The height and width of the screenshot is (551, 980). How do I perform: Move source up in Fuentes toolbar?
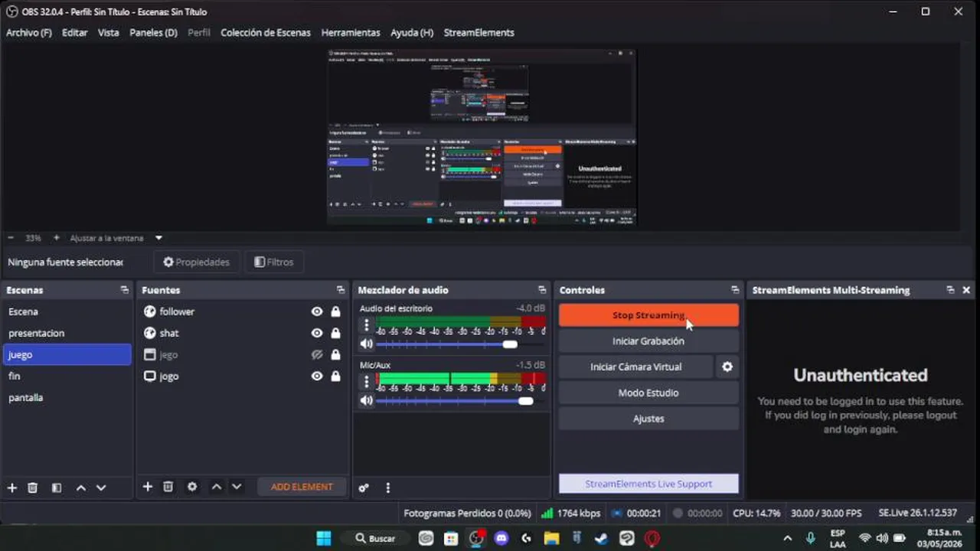pyautogui.click(x=217, y=487)
